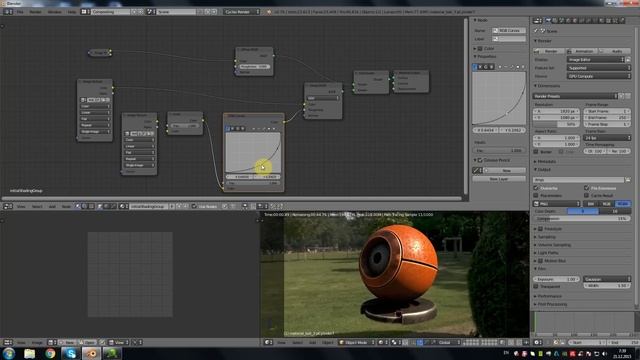This screenshot has height=360, width=640.
Task: Expand the Metadata panel
Action: tap(547, 162)
